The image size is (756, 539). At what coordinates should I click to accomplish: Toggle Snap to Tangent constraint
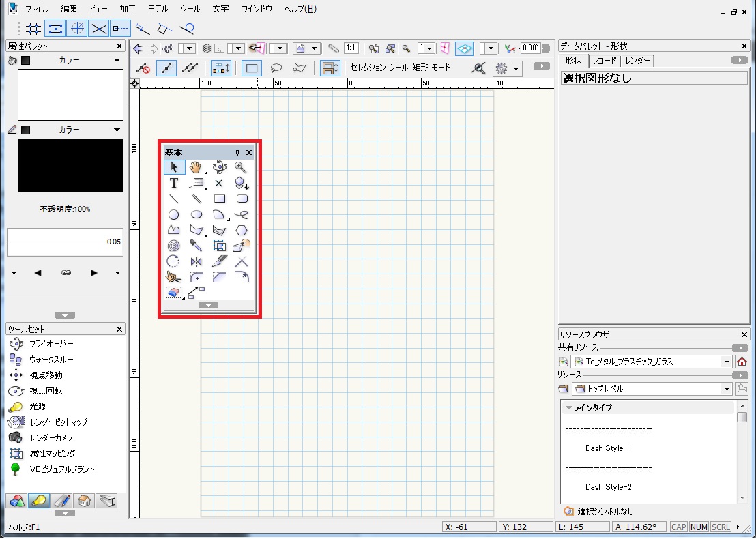click(x=186, y=29)
